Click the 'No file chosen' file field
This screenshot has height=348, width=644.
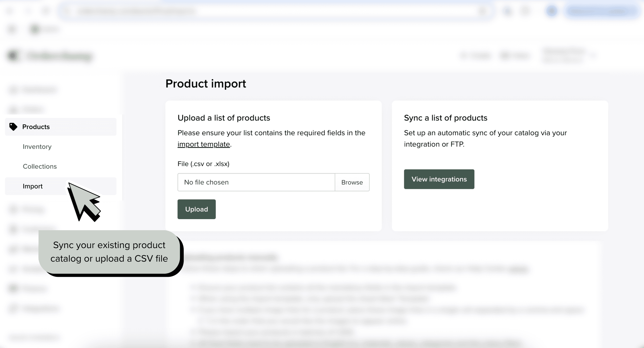[256, 182]
